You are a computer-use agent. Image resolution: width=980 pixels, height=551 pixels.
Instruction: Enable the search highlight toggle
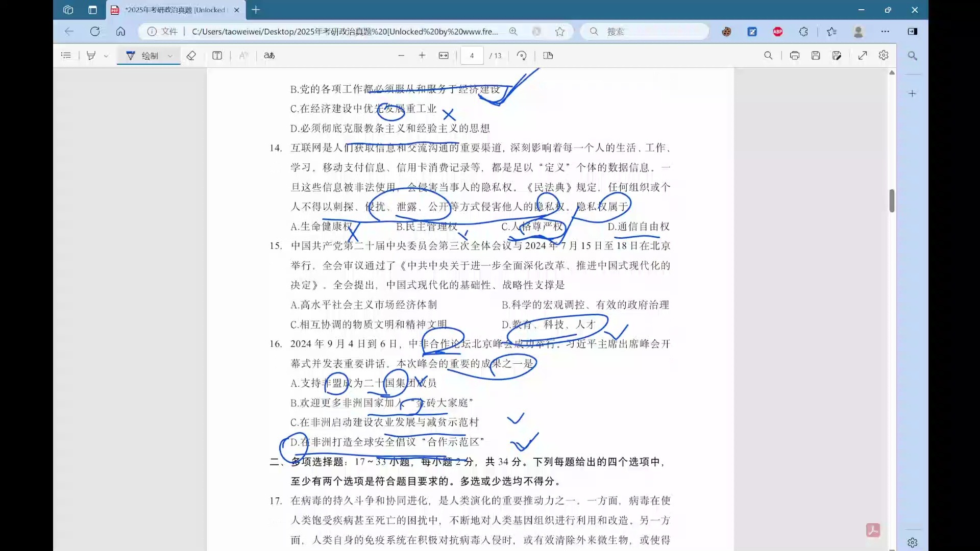click(x=913, y=55)
